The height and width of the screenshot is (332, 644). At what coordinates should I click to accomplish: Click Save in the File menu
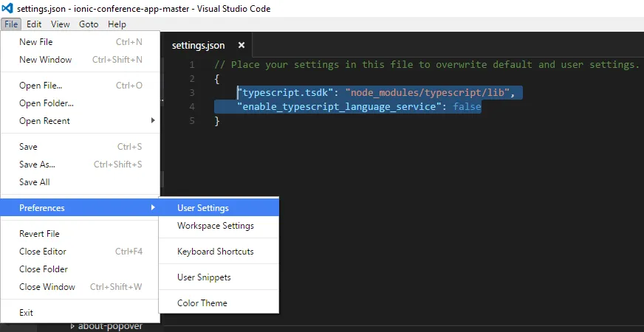(x=80, y=147)
